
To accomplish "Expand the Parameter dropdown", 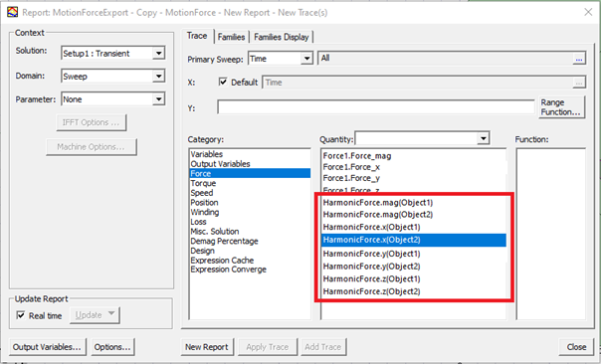I will click(158, 99).
